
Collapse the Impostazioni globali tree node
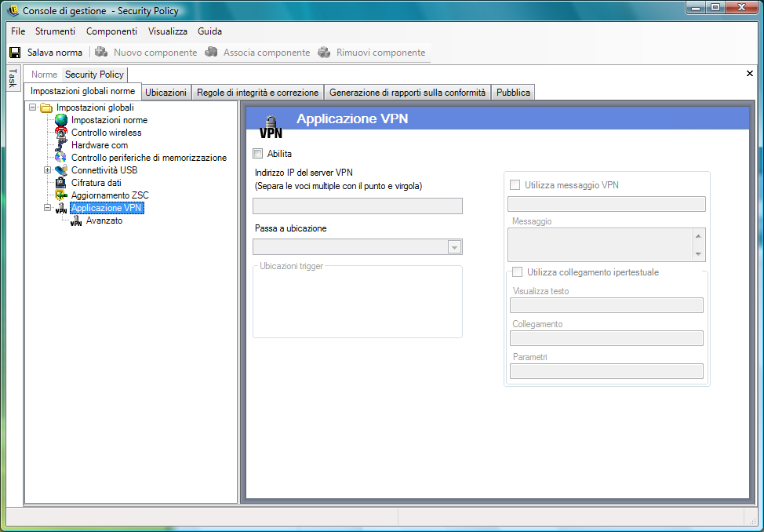point(33,107)
